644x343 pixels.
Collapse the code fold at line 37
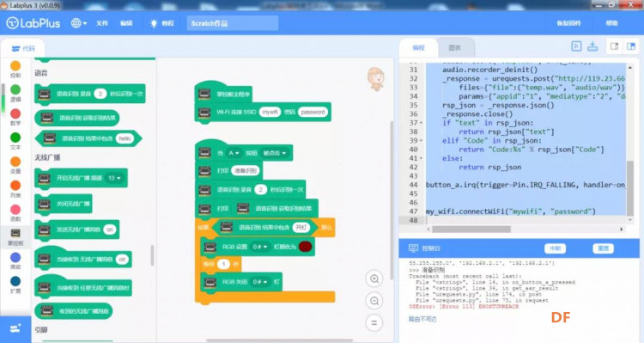pos(421,123)
